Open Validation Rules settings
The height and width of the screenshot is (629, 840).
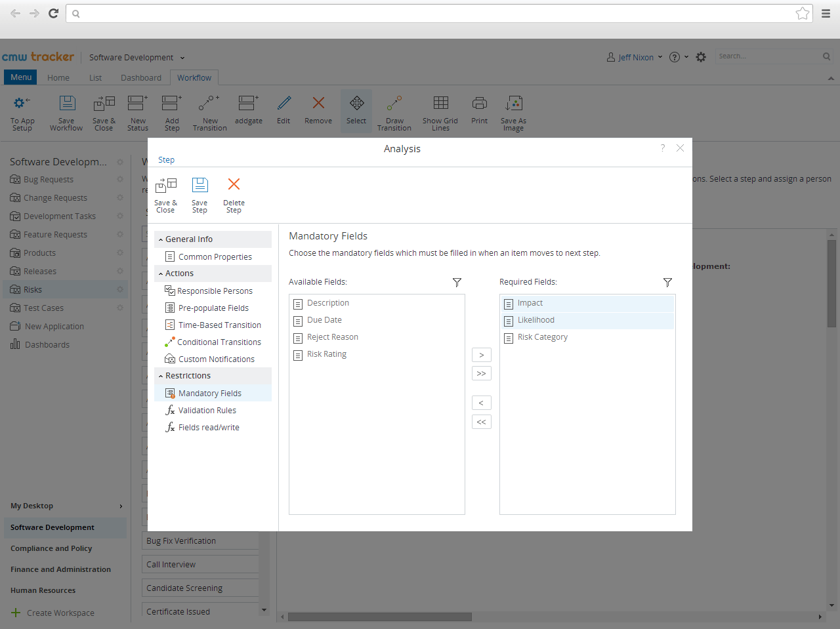[207, 410]
